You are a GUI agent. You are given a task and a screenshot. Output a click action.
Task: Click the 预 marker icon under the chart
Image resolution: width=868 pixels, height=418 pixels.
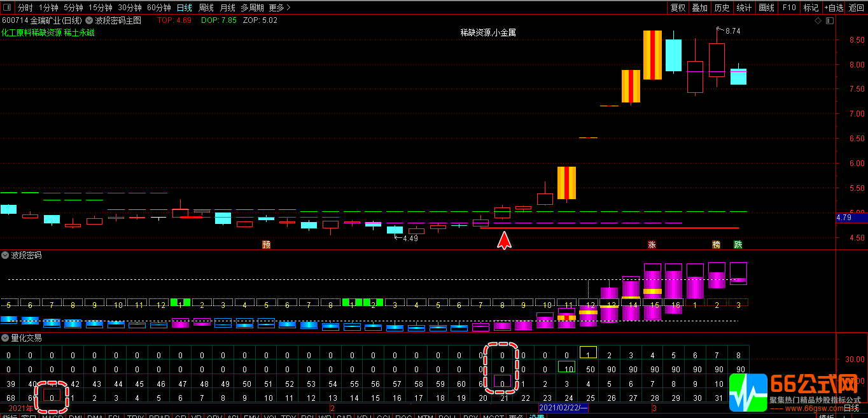266,244
